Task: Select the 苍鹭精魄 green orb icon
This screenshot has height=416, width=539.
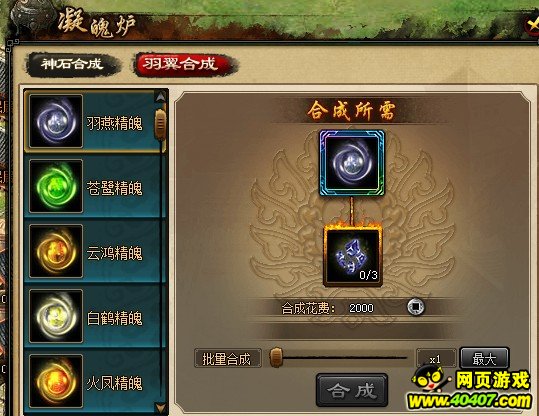Action: 56,186
